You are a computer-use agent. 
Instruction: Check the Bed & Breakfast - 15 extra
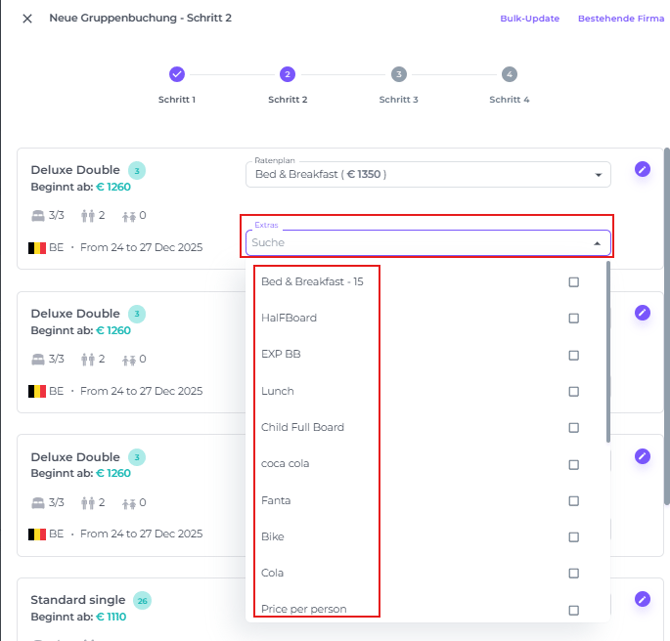pos(573,282)
